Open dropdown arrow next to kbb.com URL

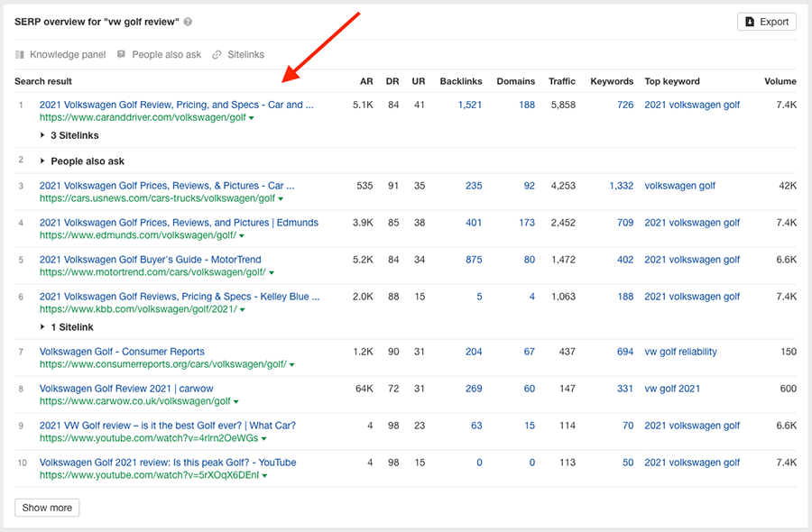pyautogui.click(x=243, y=310)
